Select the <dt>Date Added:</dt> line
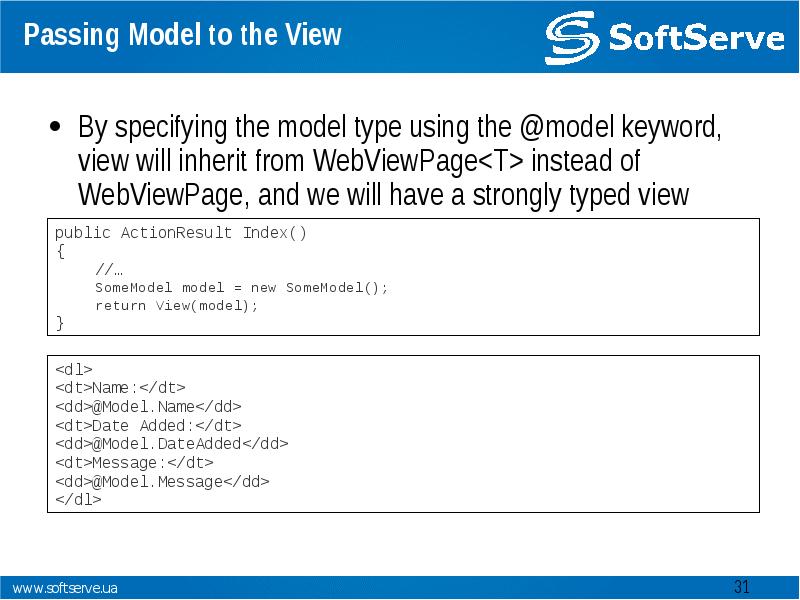The height and width of the screenshot is (600, 800). pyautogui.click(x=148, y=425)
